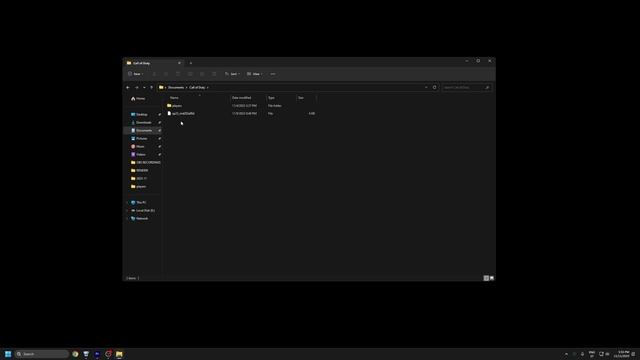Open Downloads in the navigation pane
640x360 pixels.
(x=142, y=122)
